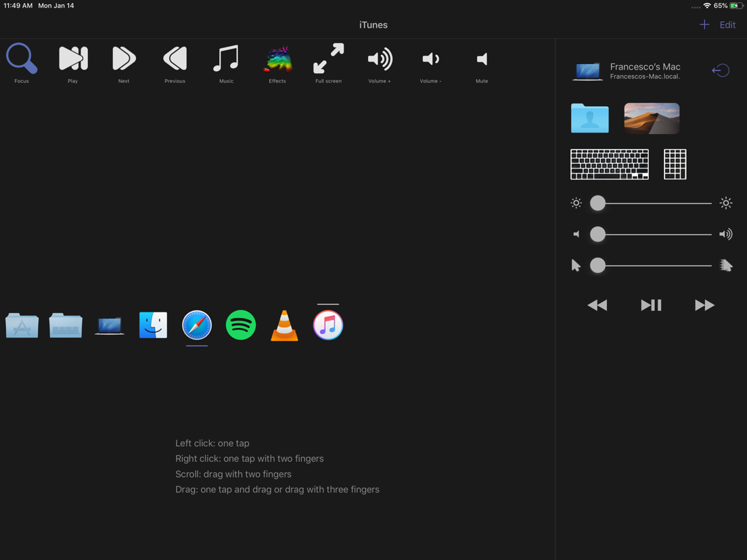Launch Spotify app icon
Screen dimensions: 747x560
pos(241,325)
